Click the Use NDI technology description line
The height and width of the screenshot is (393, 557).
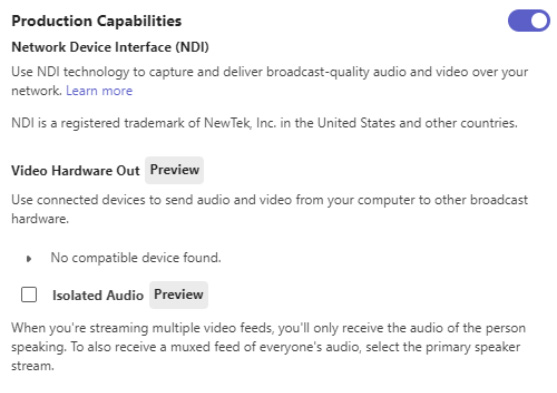270,72
